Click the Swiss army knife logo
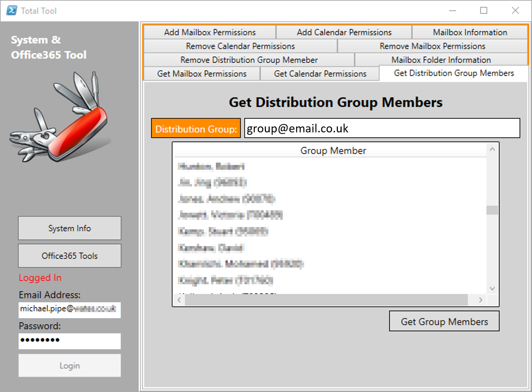Image resolution: width=532 pixels, height=392 pixels. click(x=60, y=117)
